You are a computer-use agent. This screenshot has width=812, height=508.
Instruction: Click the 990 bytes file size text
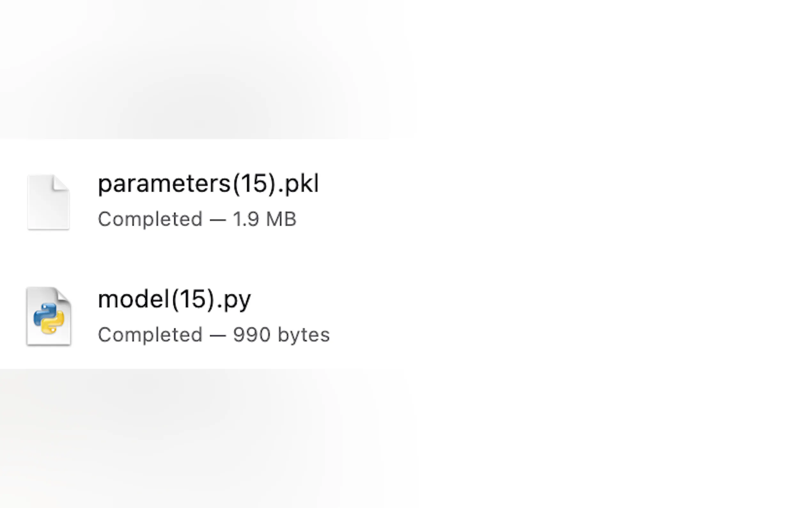pos(281,335)
